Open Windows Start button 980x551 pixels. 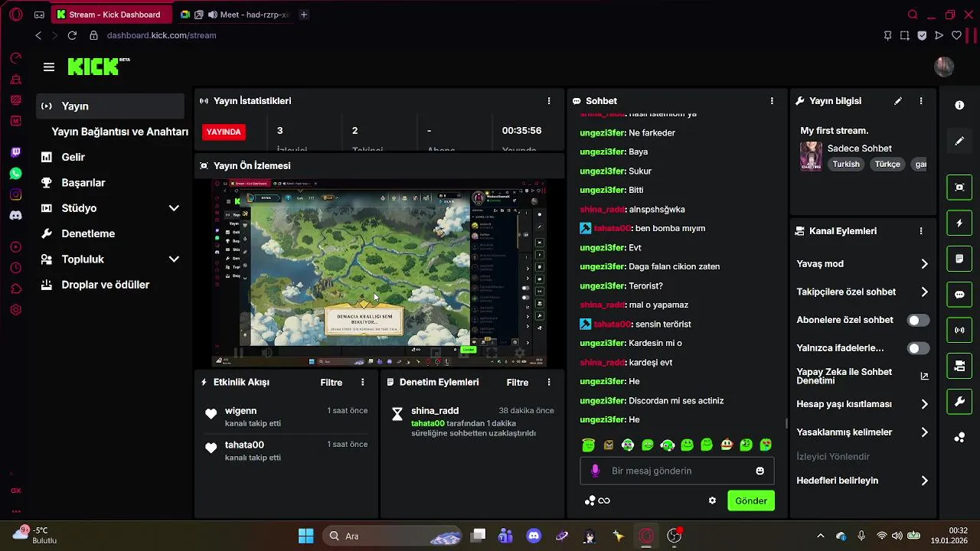coord(305,536)
